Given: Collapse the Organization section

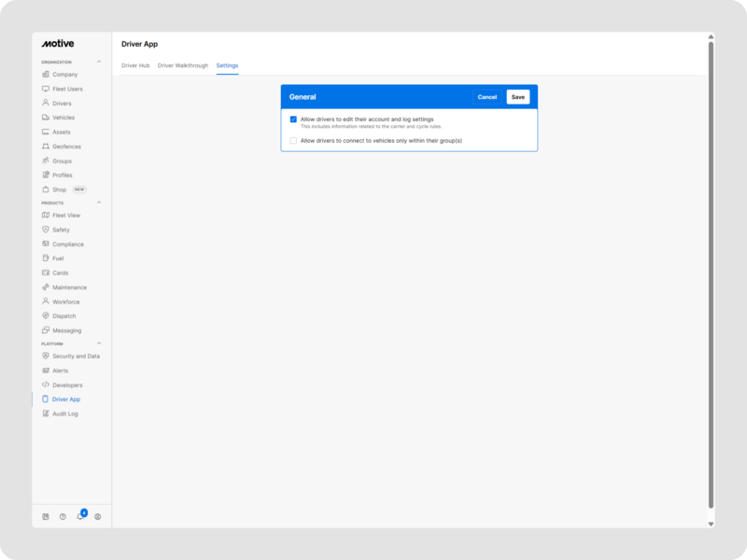Looking at the screenshot, I should (100, 62).
